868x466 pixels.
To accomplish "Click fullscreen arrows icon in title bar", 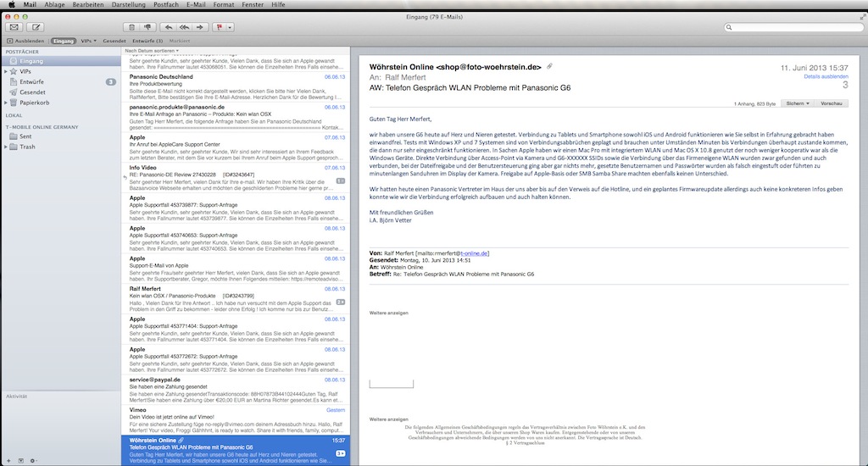I will 862,17.
